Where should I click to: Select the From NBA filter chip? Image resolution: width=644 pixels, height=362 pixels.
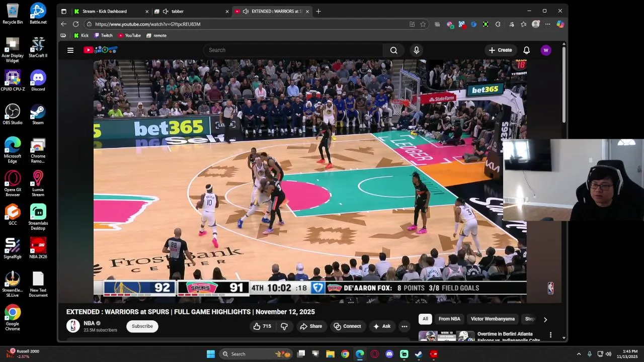[449, 319]
